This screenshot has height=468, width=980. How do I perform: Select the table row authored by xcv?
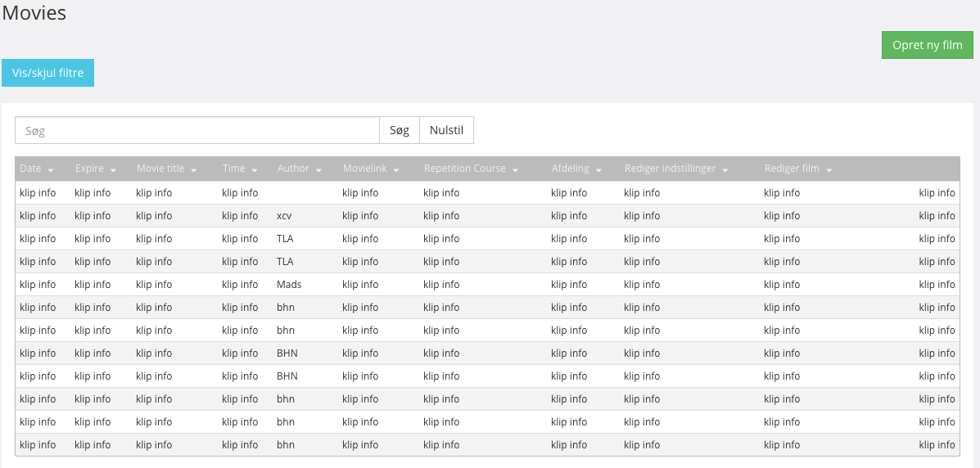pos(487,215)
